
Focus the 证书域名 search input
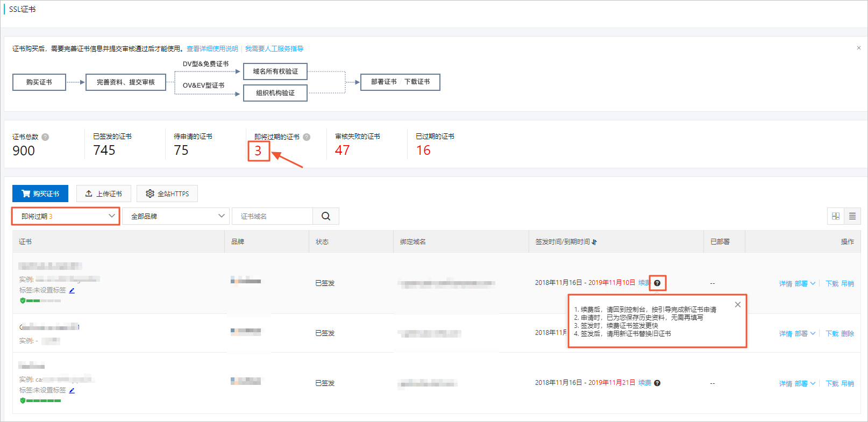[272, 216]
